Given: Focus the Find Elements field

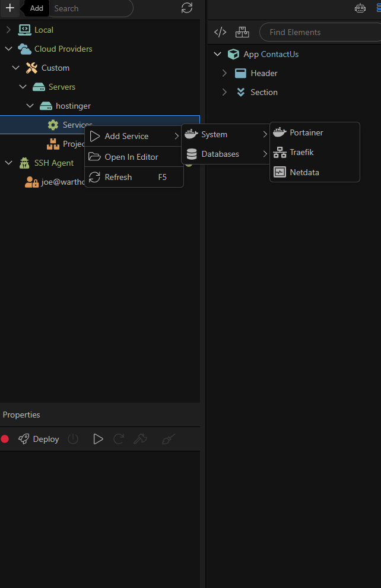Looking at the screenshot, I should pyautogui.click(x=320, y=32).
